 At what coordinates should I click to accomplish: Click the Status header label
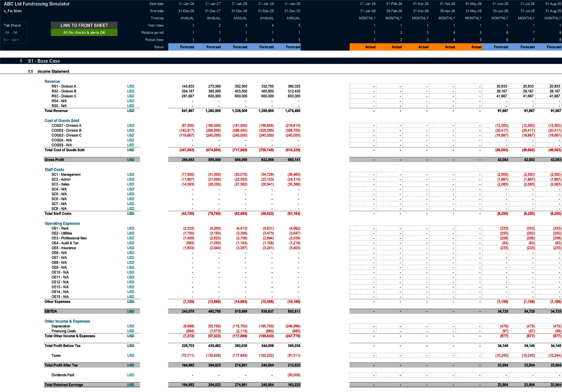tap(159, 47)
